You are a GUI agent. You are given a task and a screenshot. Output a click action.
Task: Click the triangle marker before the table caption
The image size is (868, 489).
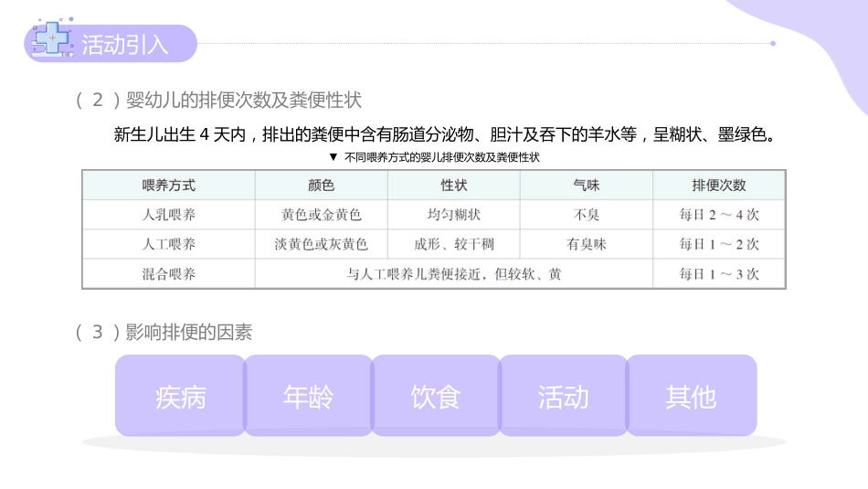click(x=333, y=157)
